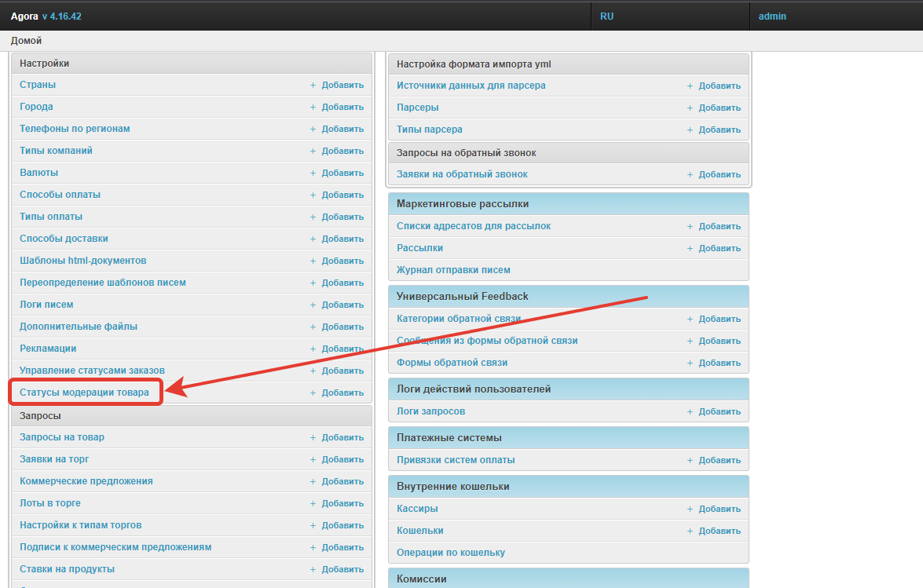Click Добавить plus icon for Валюты

313,173
